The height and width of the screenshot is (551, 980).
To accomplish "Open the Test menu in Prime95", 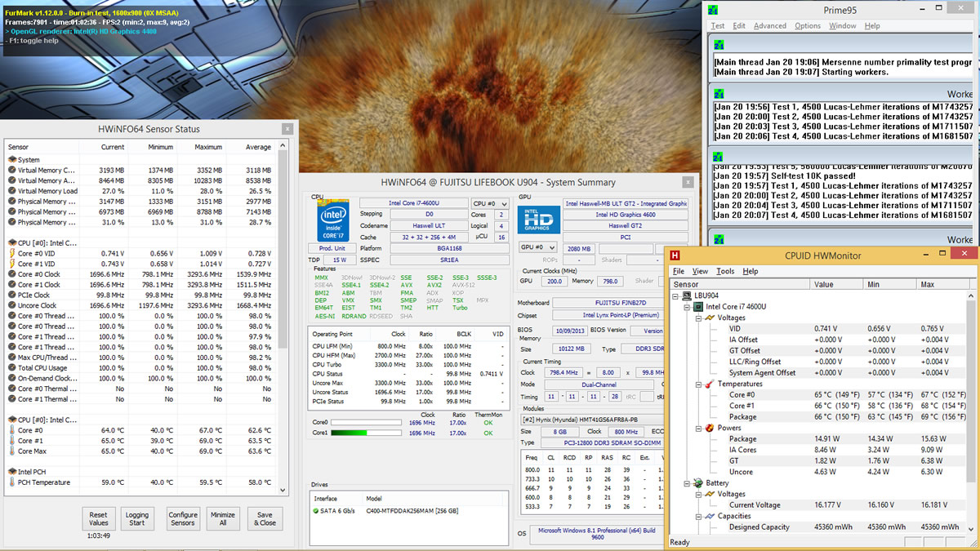I will coord(718,25).
